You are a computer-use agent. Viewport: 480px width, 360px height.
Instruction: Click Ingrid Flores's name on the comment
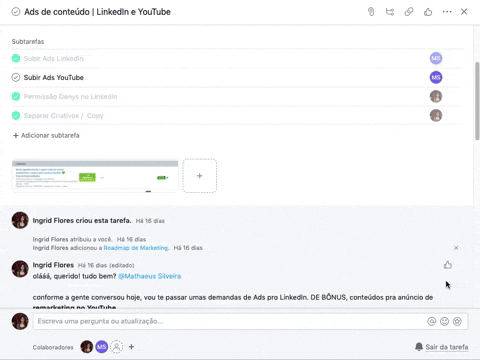pyautogui.click(x=53, y=265)
